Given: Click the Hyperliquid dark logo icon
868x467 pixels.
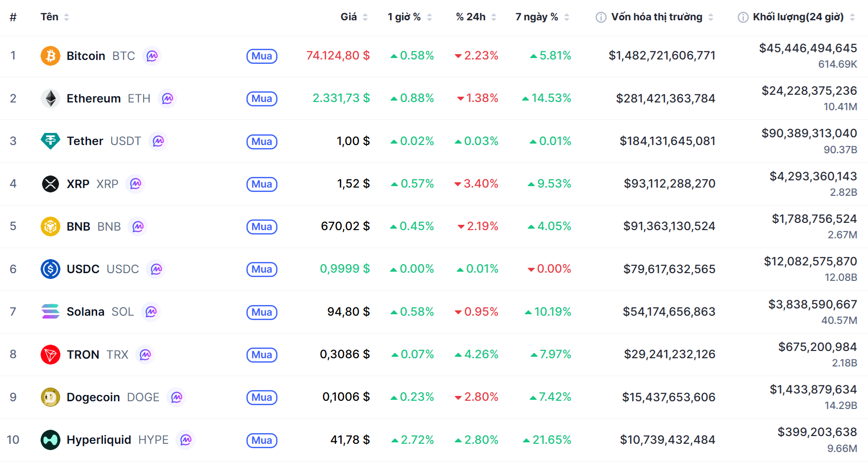Looking at the screenshot, I should click(x=50, y=440).
